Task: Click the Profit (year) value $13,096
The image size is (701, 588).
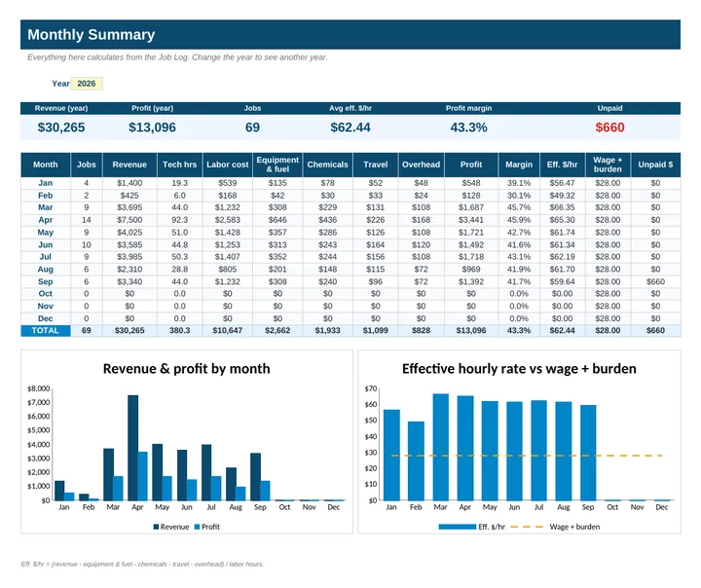Action: 152,128
